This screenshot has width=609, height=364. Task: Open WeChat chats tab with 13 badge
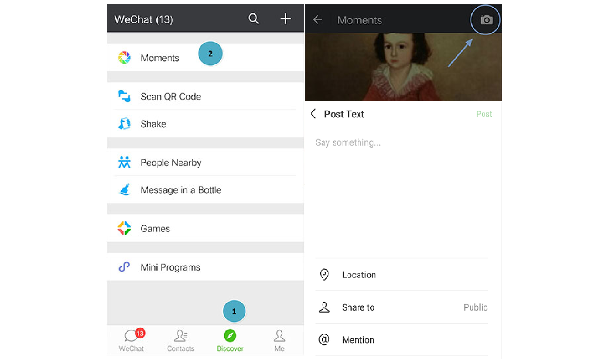click(132, 340)
